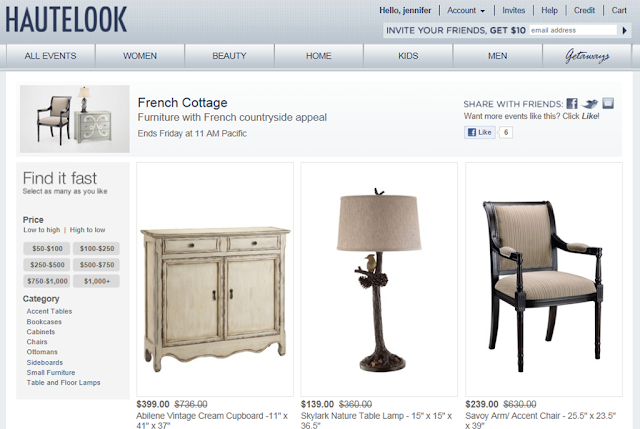Toggle the $50-$100 price filter
The width and height of the screenshot is (640, 429).
47,249
